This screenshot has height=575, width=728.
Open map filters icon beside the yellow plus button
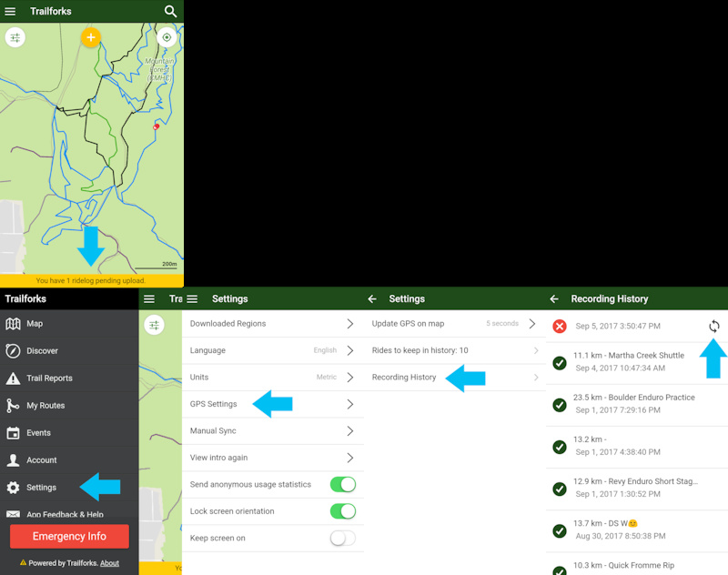pos(15,37)
